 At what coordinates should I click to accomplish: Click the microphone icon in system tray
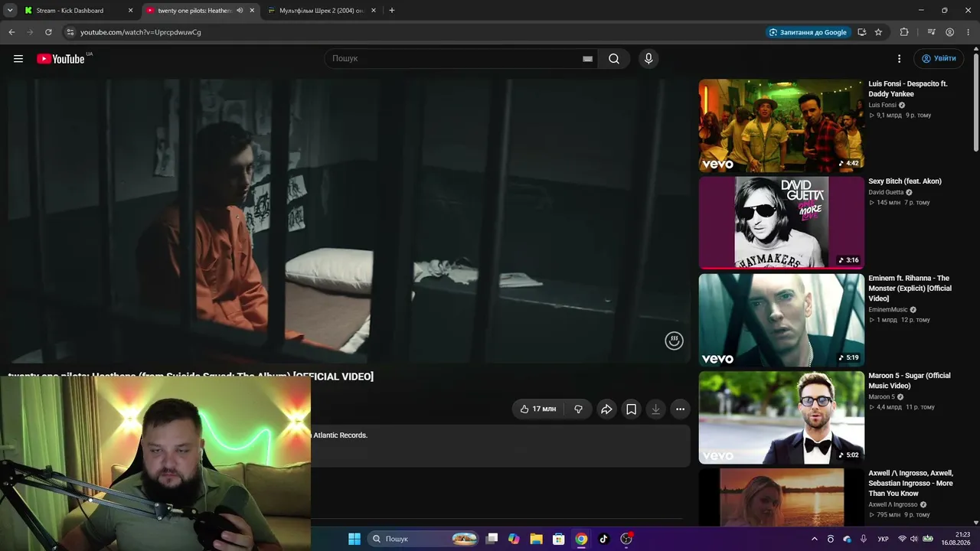point(864,539)
